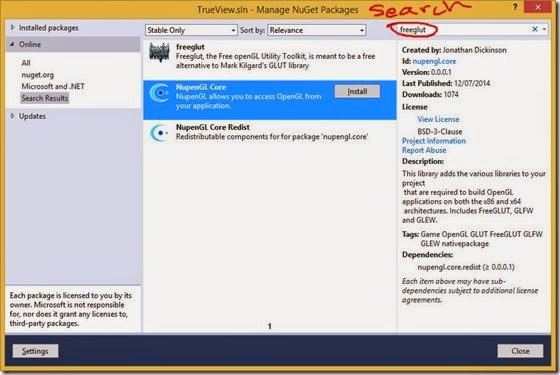
Task: Click Created by: Jonathan Dickinson text
Action: tap(454, 50)
